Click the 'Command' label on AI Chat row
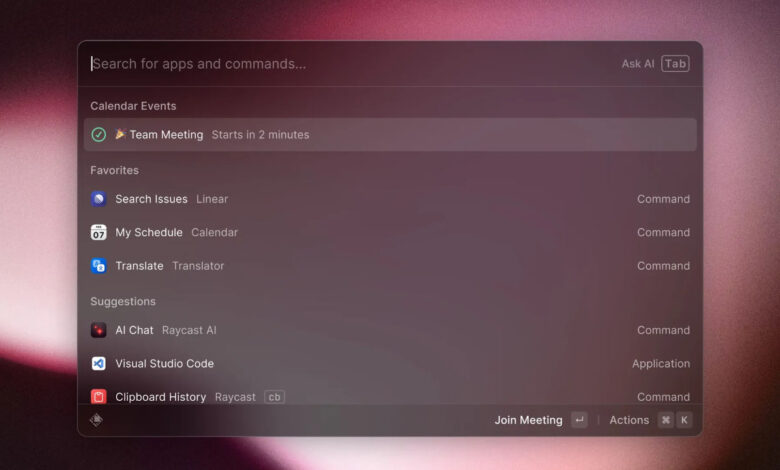This screenshot has height=470, width=780. point(663,330)
